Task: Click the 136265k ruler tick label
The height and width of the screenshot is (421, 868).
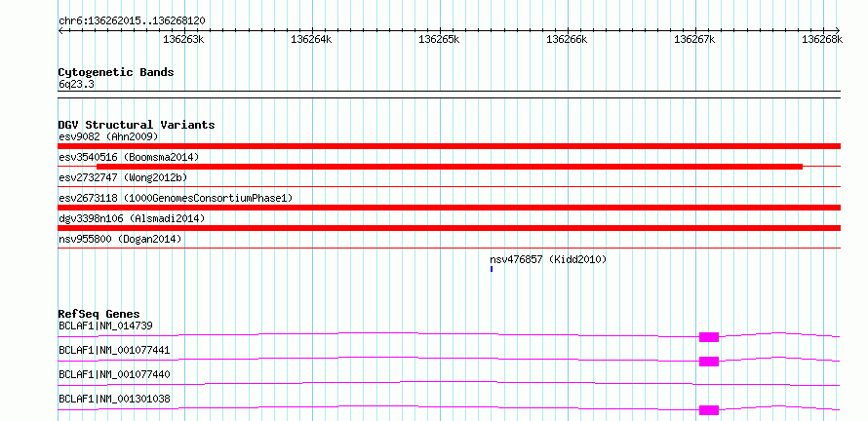Action: [x=439, y=39]
